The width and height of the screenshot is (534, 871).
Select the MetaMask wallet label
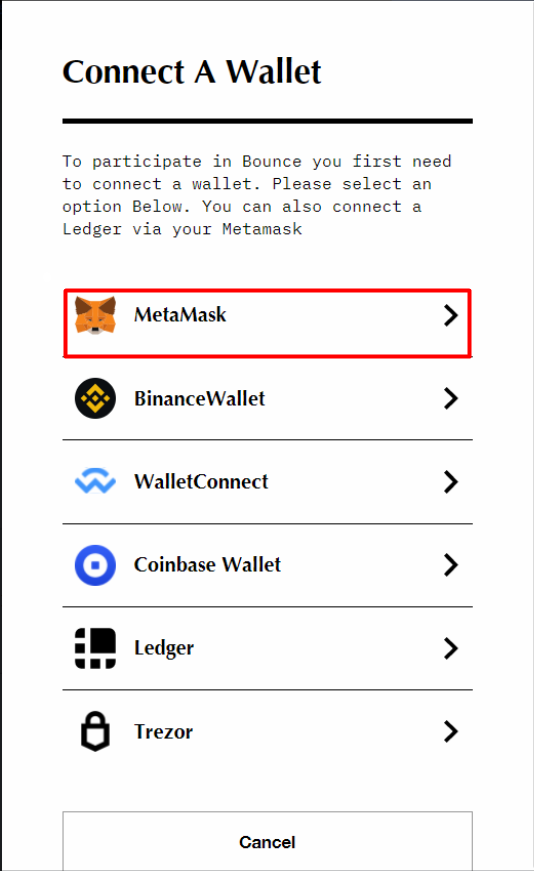pos(180,315)
